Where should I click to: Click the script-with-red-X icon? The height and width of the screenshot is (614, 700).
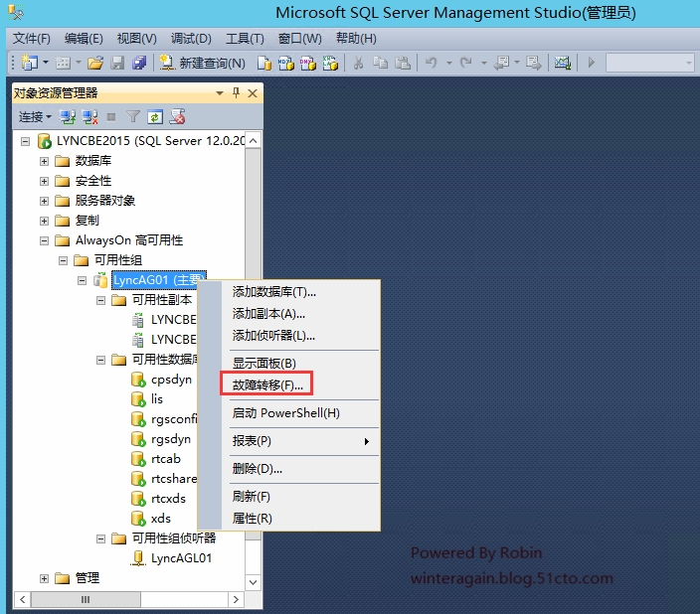pyautogui.click(x=178, y=117)
